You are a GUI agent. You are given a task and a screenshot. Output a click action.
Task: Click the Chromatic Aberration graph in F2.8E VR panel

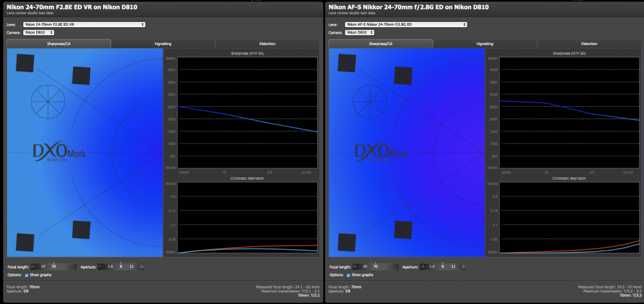pyautogui.click(x=247, y=218)
